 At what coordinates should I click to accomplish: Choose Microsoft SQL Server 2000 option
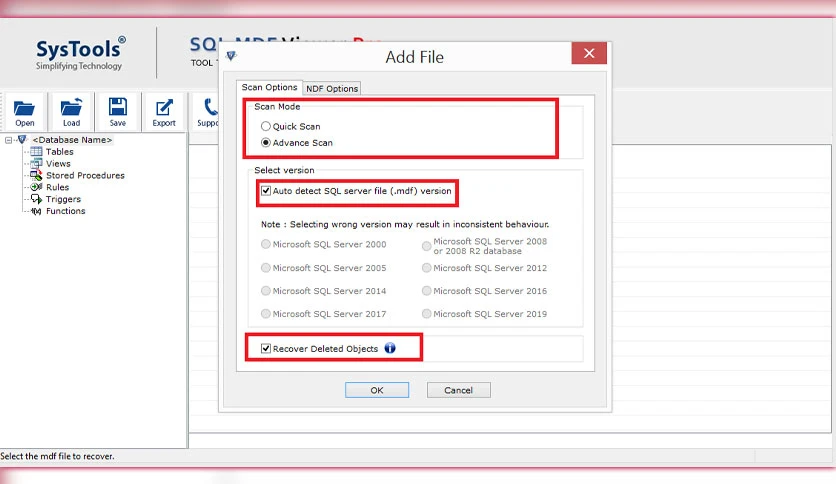point(266,244)
